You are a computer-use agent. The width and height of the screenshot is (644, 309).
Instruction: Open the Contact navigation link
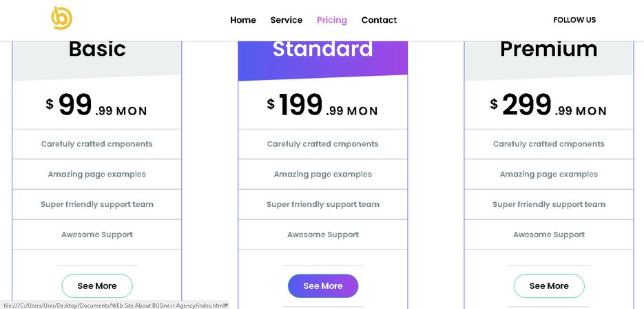tap(379, 20)
